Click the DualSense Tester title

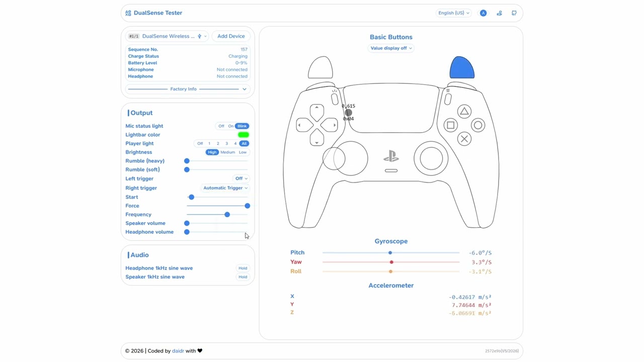pyautogui.click(x=158, y=13)
